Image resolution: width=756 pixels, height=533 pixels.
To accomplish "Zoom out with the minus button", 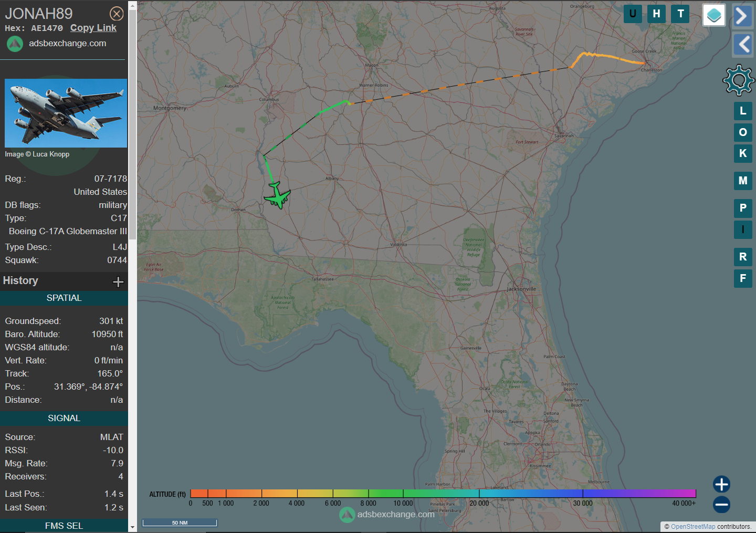I will click(721, 505).
